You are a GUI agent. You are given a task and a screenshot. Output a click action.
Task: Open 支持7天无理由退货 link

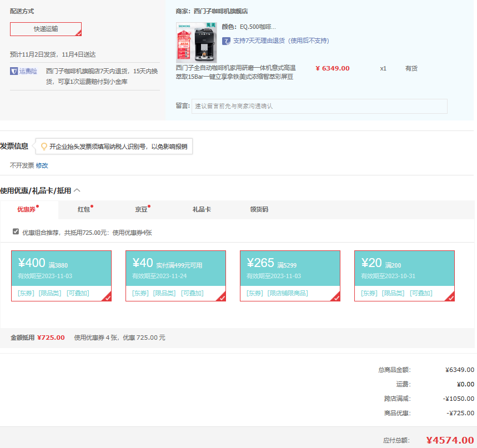[x=281, y=41]
